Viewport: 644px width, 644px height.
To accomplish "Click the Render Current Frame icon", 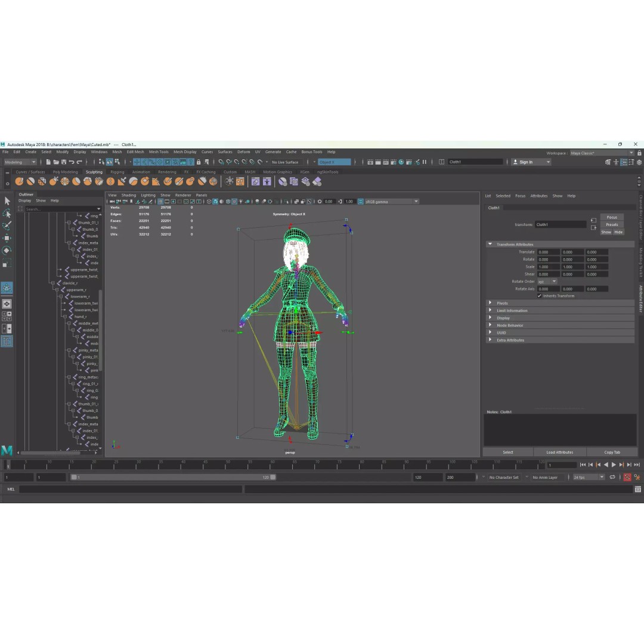I will [x=378, y=162].
